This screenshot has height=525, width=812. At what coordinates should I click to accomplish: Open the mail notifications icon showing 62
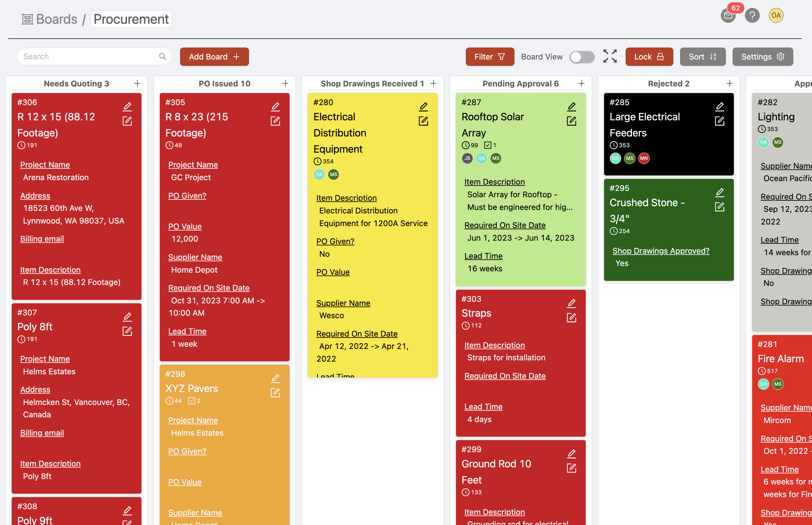click(728, 16)
